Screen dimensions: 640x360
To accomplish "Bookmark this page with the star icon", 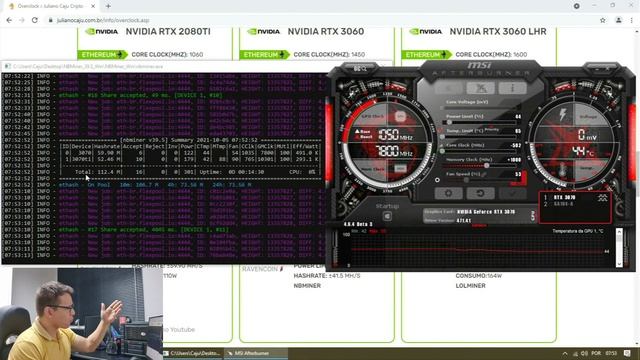I will 602,20.
